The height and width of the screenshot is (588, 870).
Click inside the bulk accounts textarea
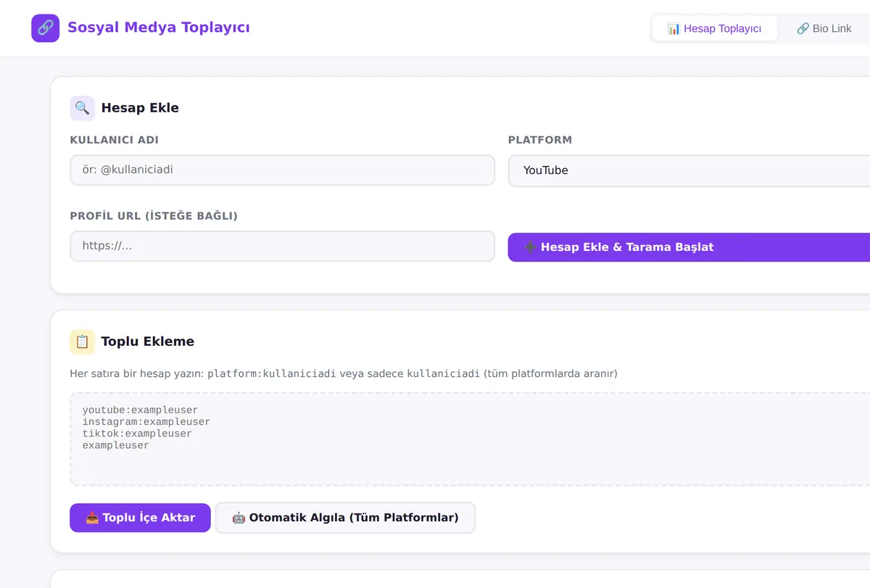point(470,439)
